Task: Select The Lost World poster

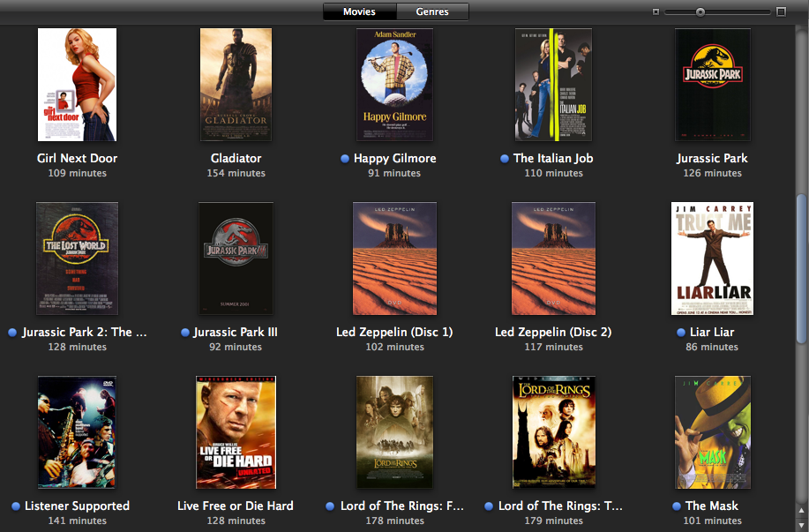Action: [x=77, y=259]
